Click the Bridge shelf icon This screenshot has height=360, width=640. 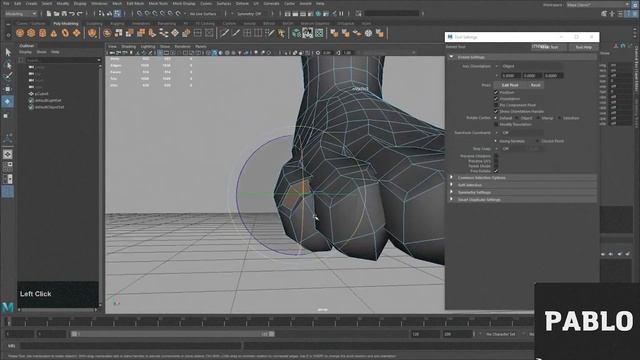click(152, 33)
